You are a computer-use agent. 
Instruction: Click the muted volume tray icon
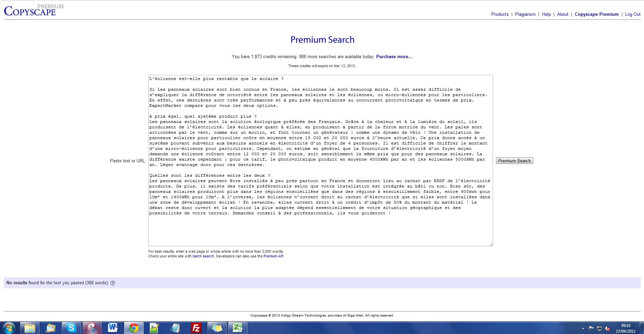point(607,328)
